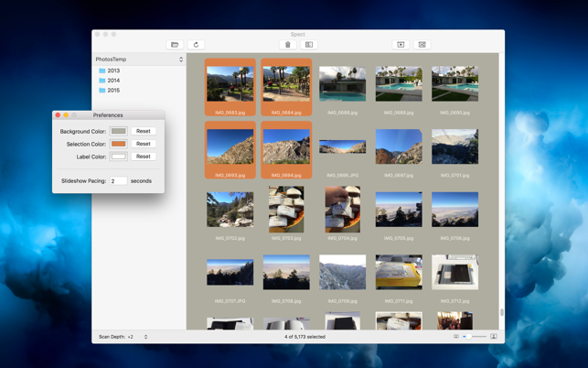This screenshot has height=368, width=588.
Task: Select the 2014 folder in sidebar
Action: click(113, 81)
